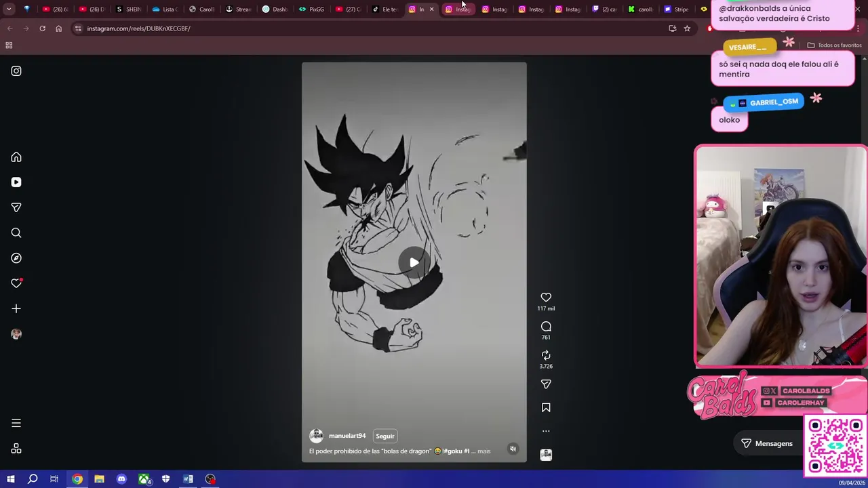This screenshot has height=488, width=868.
Task: Open Discord from taskbar
Action: point(121,479)
